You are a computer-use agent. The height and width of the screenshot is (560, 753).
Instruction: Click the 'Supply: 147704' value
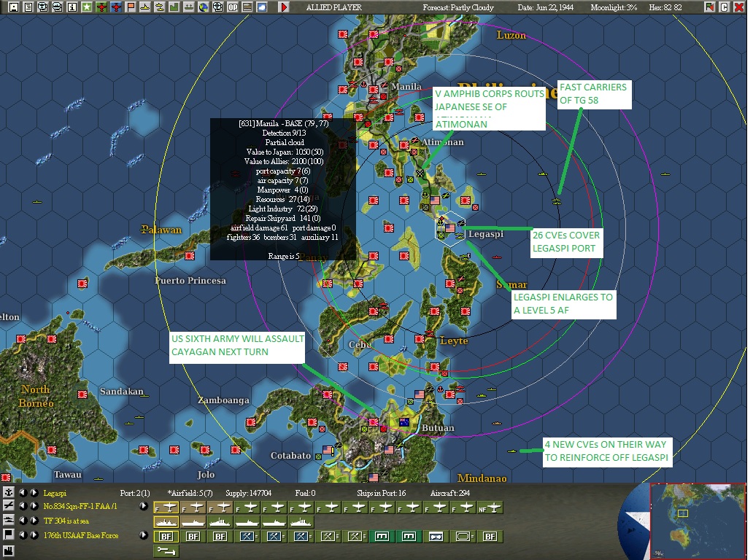pyautogui.click(x=248, y=493)
